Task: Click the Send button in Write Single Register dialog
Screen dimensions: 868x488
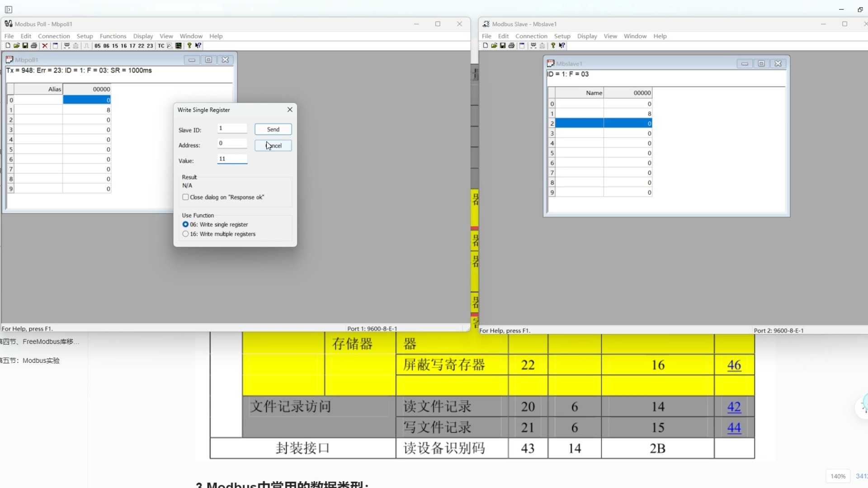Action: pyautogui.click(x=273, y=129)
